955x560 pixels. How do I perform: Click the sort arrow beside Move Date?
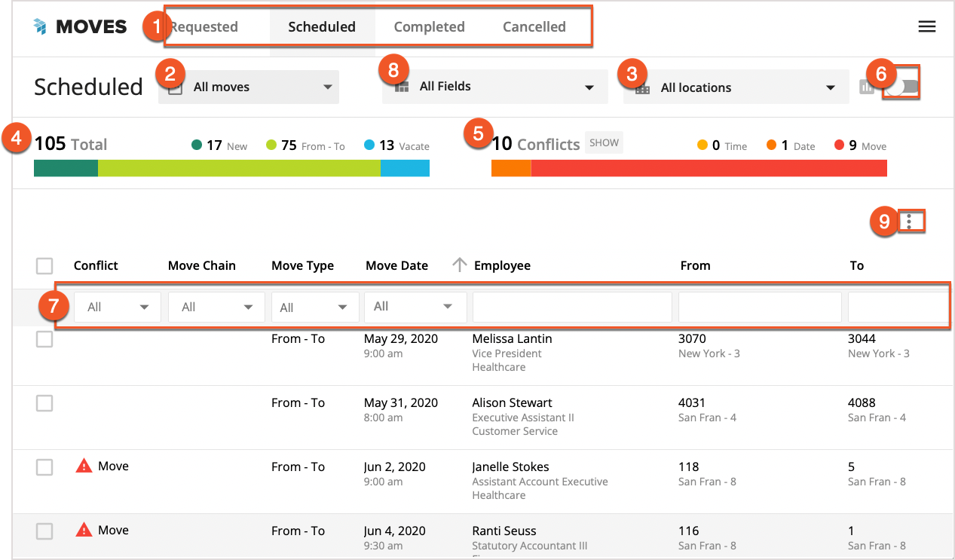click(459, 265)
